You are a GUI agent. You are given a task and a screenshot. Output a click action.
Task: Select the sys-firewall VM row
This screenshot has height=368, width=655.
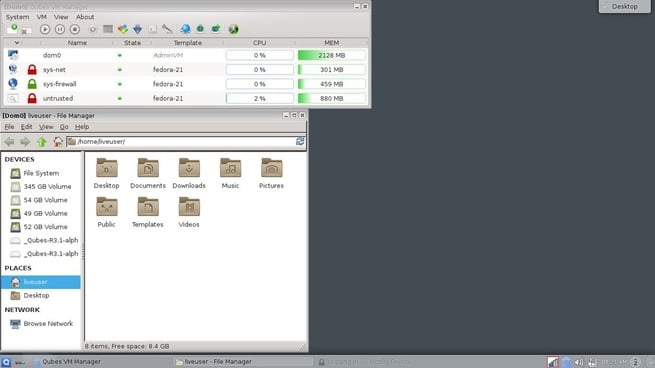click(186, 84)
